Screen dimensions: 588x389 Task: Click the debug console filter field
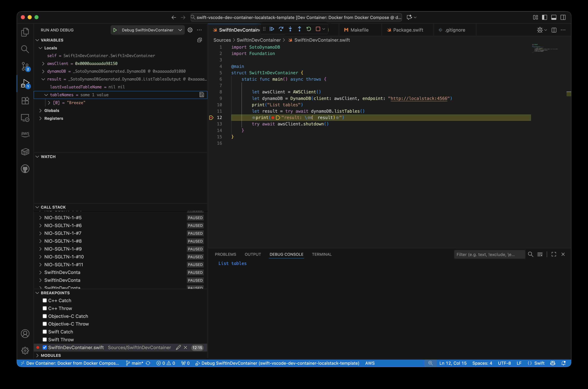(489, 255)
